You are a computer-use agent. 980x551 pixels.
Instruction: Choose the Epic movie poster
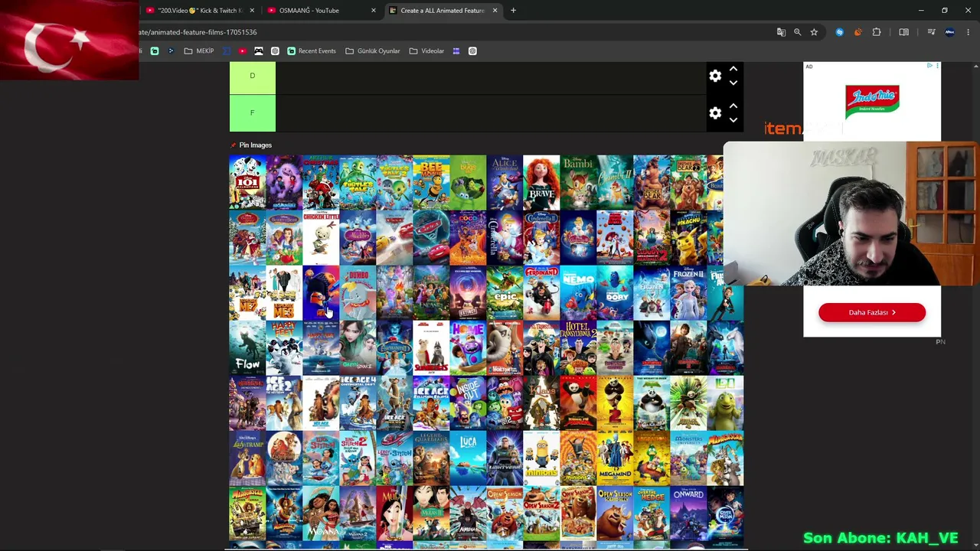click(x=505, y=292)
